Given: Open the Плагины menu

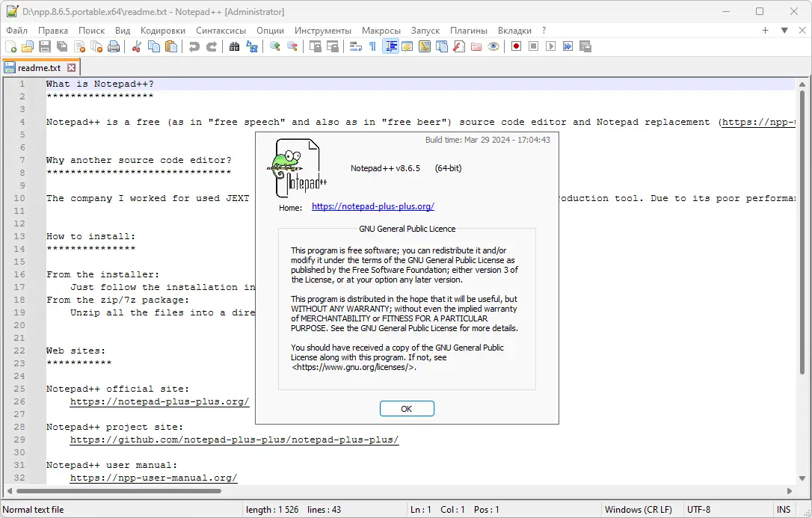Looking at the screenshot, I should click(x=469, y=31).
